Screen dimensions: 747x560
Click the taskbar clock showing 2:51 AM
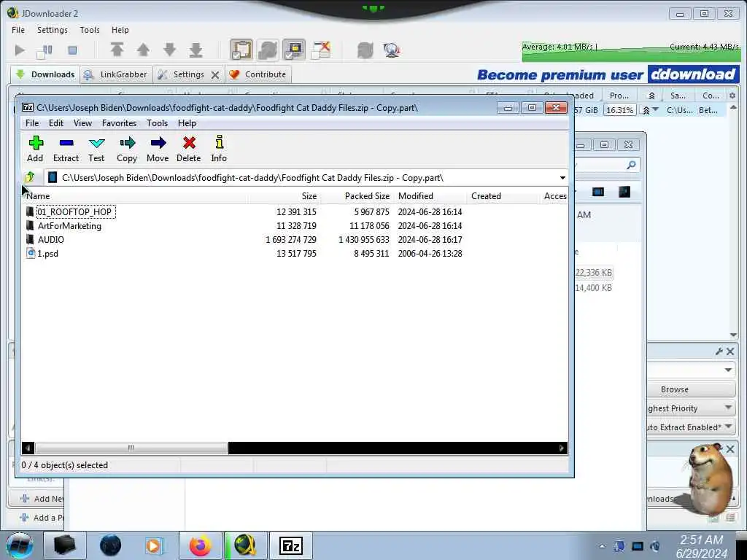click(701, 546)
